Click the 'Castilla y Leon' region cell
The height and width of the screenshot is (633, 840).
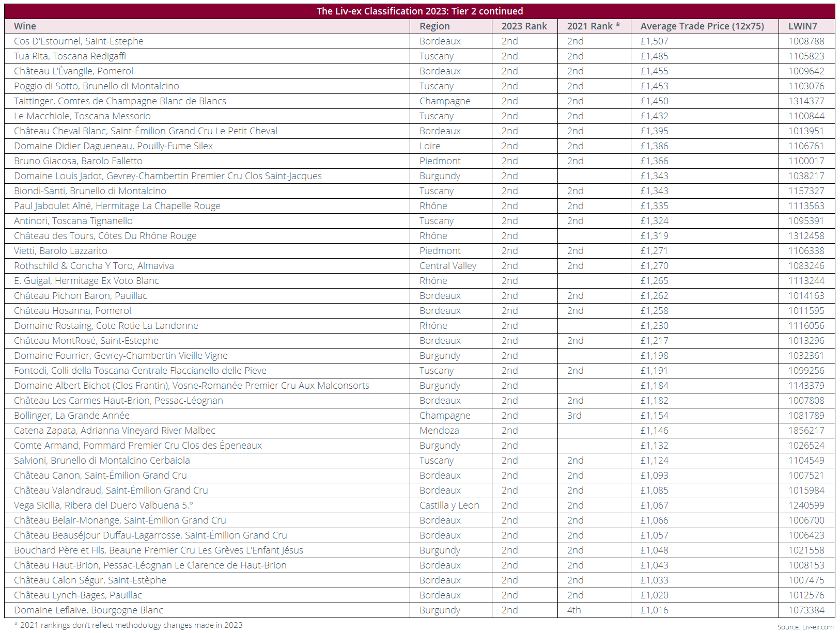449,505
